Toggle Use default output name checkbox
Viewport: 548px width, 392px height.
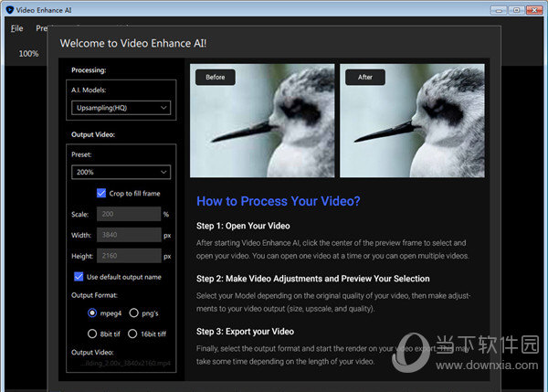point(79,277)
